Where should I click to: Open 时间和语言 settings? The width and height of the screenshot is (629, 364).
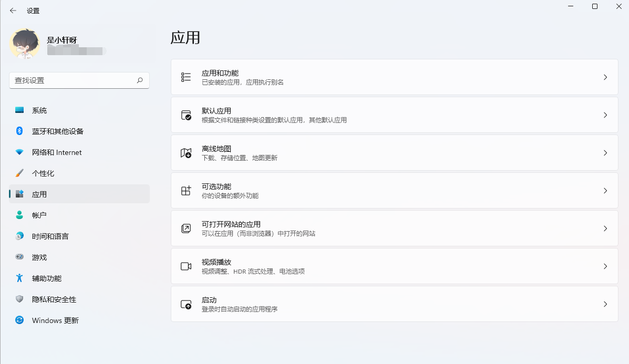(79, 236)
